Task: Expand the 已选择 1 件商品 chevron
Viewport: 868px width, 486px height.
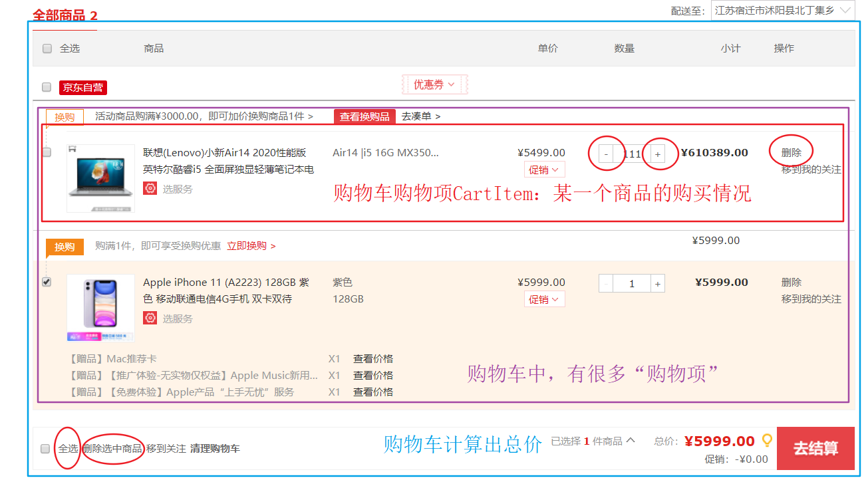Action: click(x=631, y=440)
